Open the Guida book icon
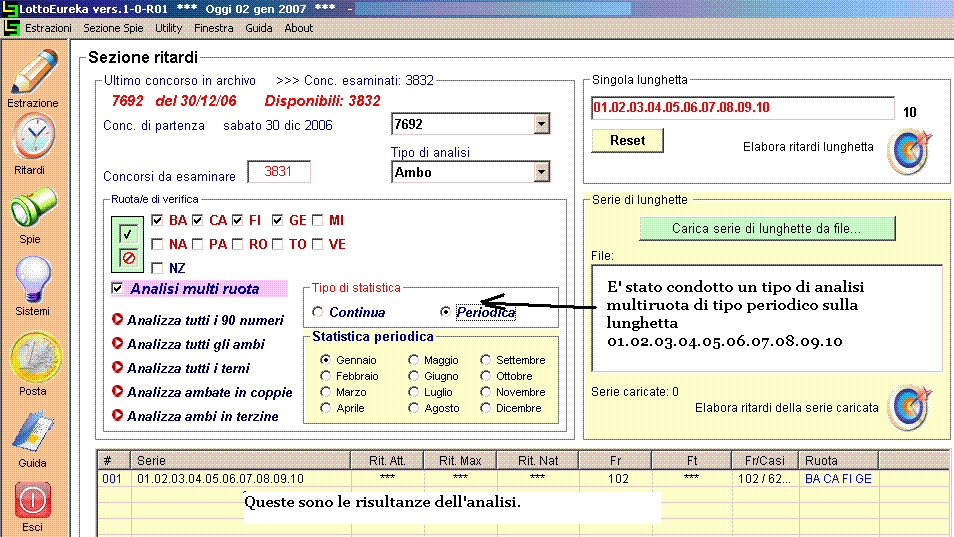This screenshot has width=954, height=537. click(34, 433)
